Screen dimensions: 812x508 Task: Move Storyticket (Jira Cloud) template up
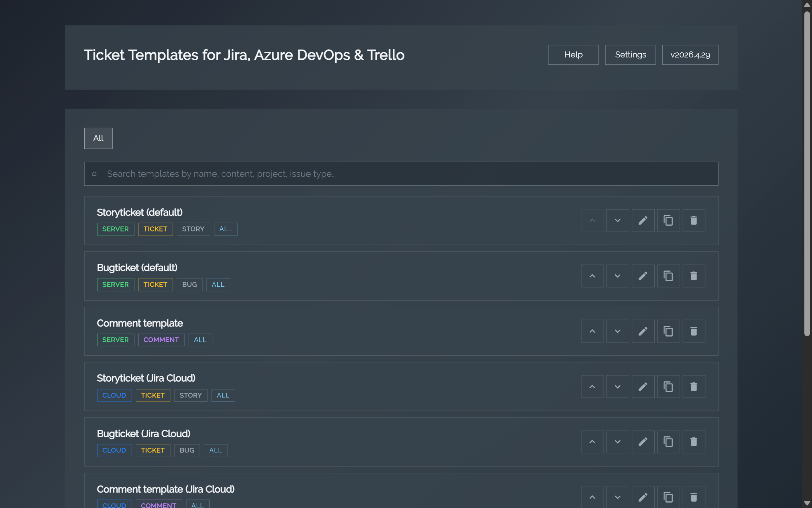592,386
